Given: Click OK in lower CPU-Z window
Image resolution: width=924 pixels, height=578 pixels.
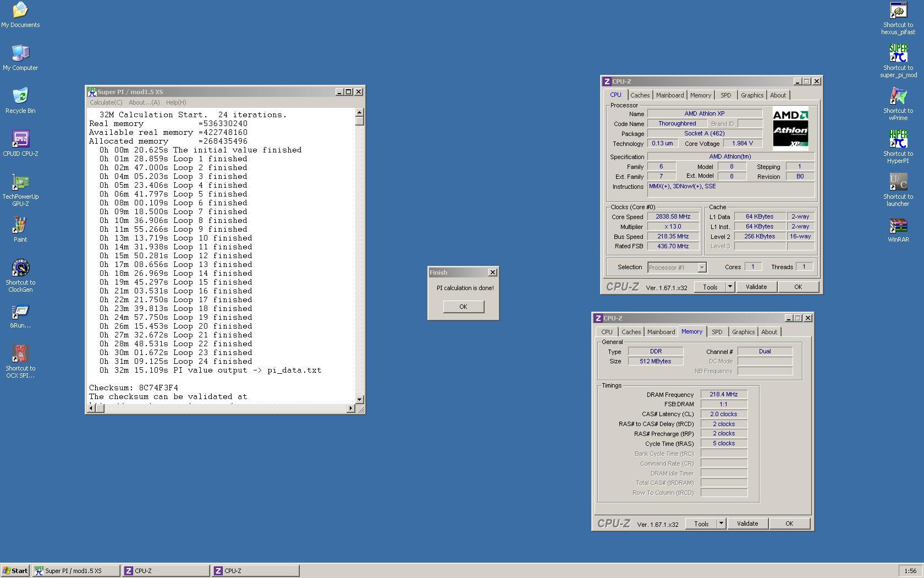Looking at the screenshot, I should (789, 524).
